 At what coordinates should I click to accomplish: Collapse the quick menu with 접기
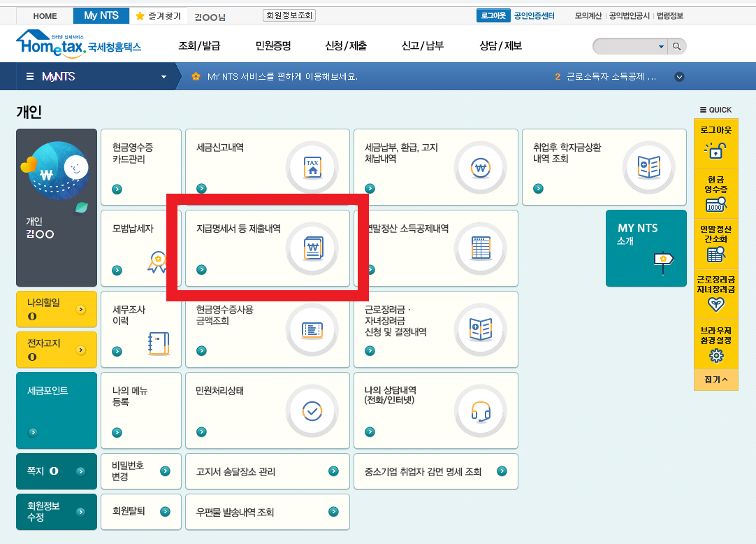(x=715, y=380)
